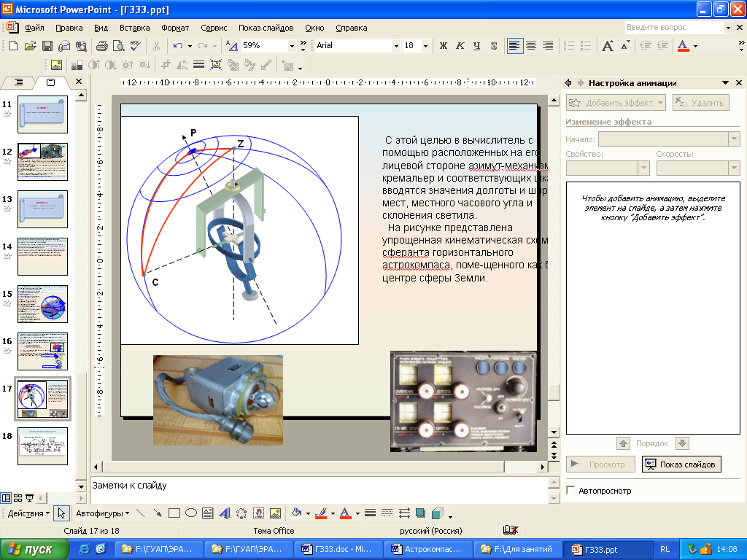Center align the text

[x=531, y=46]
